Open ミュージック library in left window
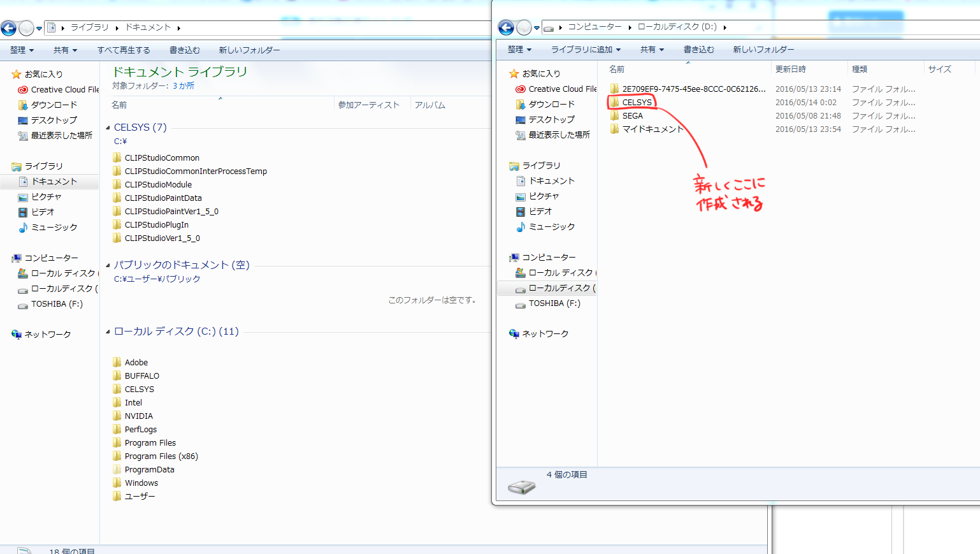The height and width of the screenshot is (554, 980). tap(48, 228)
